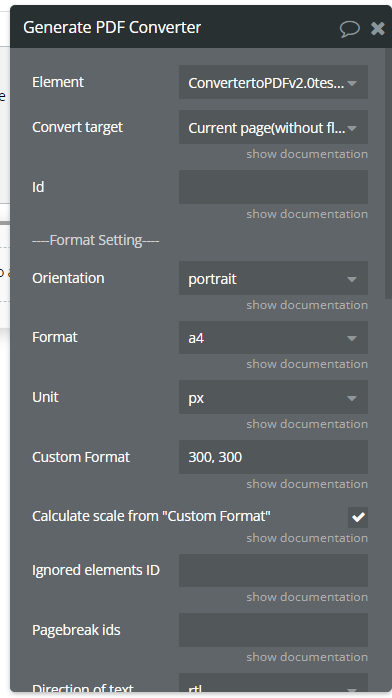Change the Orientation dropdown from portrait
Screen dimensions: 392x698
(x=273, y=278)
